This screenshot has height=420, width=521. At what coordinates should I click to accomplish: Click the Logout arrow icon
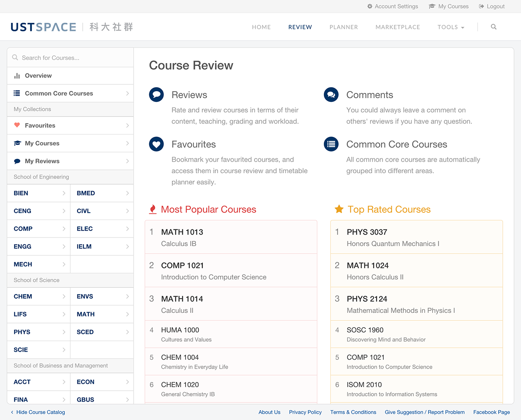coord(481,7)
